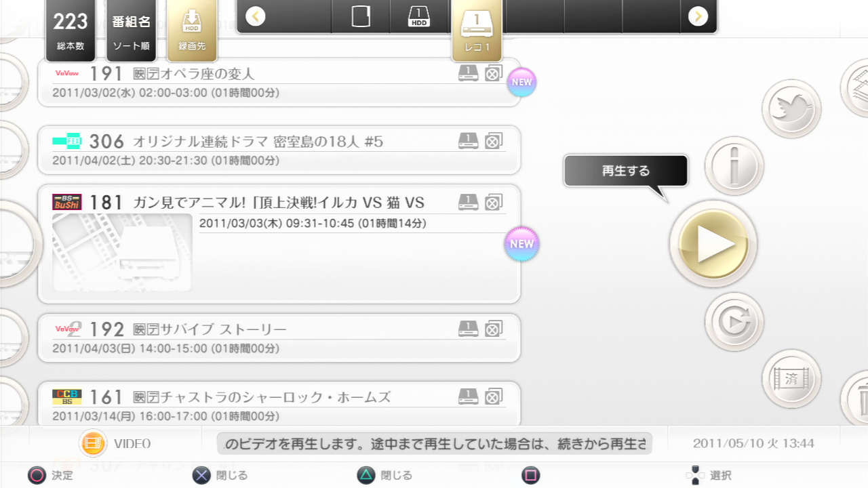This screenshot has width=868, height=488.
Task: Click the date 2011/03/03(木) 09:31-10:45
Action: (313, 224)
